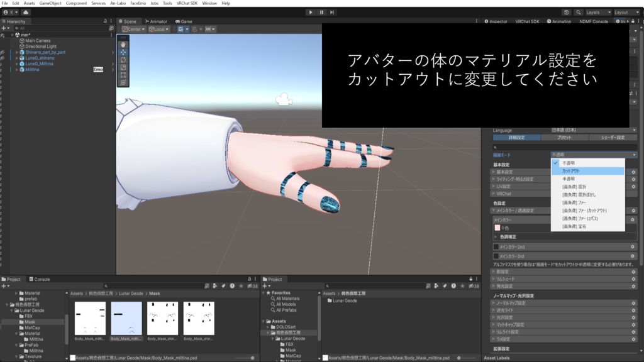Select the Scale tool in Scene overlay
Image resolution: width=644 pixels, height=362 pixels.
[x=123, y=67]
